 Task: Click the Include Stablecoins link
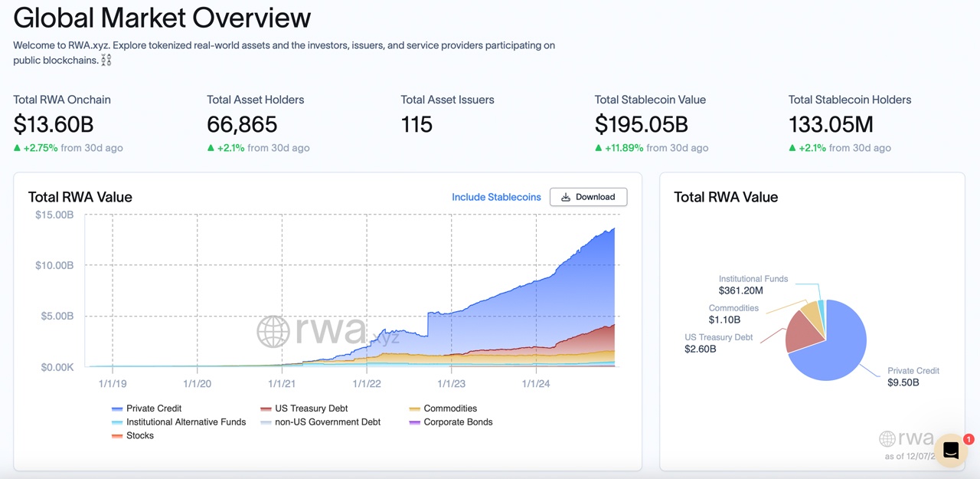[x=496, y=197]
